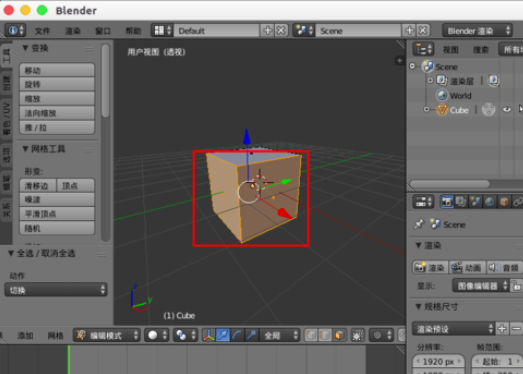The width and height of the screenshot is (523, 374).
Task: Click the screen layout browse icon
Action: pyautogui.click(x=162, y=31)
